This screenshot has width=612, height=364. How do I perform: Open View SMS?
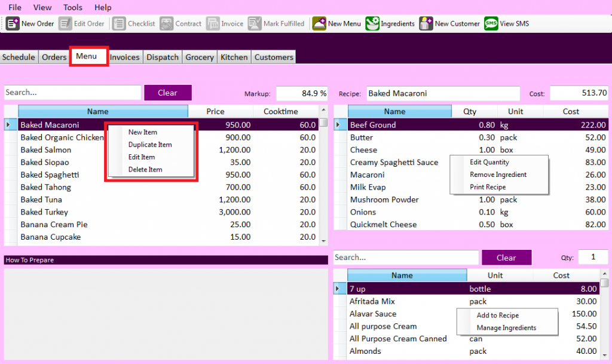(507, 23)
